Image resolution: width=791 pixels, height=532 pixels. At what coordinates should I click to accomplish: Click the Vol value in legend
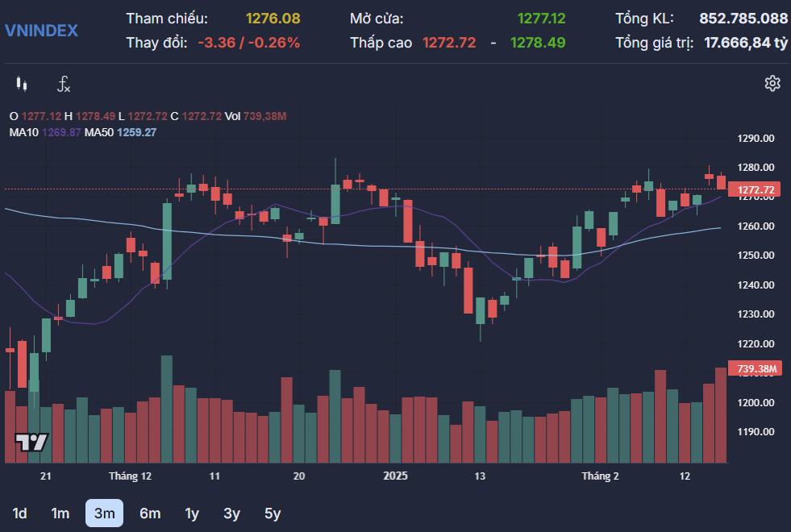266,116
